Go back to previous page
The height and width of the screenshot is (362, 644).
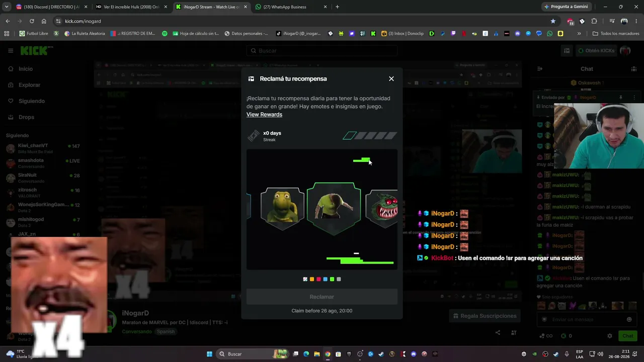[8, 21]
